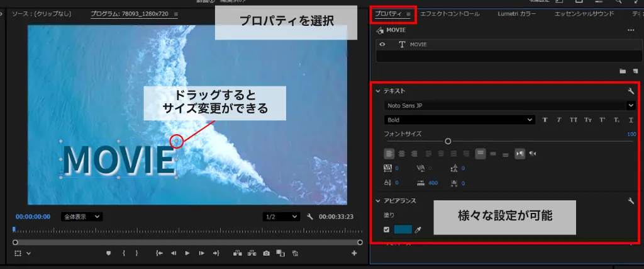Switch to the Lumetri カラー tab

517,14
